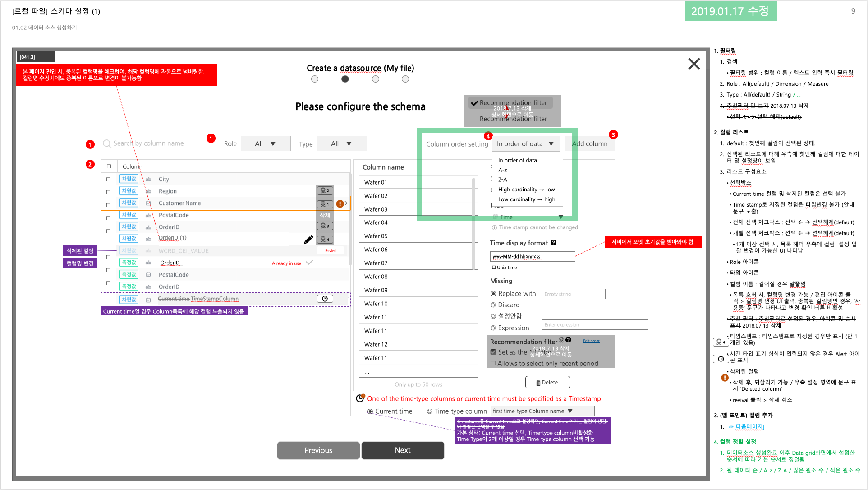Image resolution: width=868 pixels, height=490 pixels.
Task: Click 차원값 role tag on City row
Action: [129, 179]
